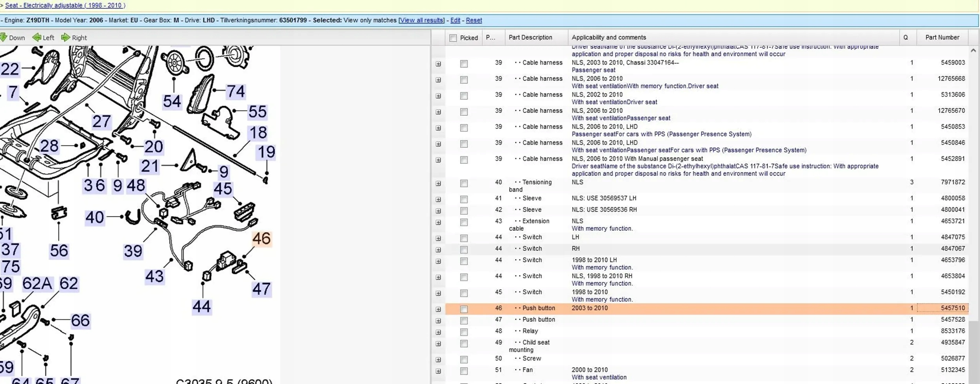Select diagram callout number 48

tap(136, 186)
